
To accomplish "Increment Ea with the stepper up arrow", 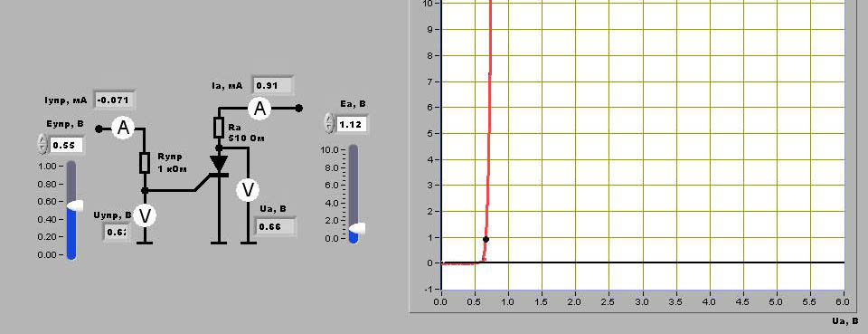I will click(x=329, y=118).
